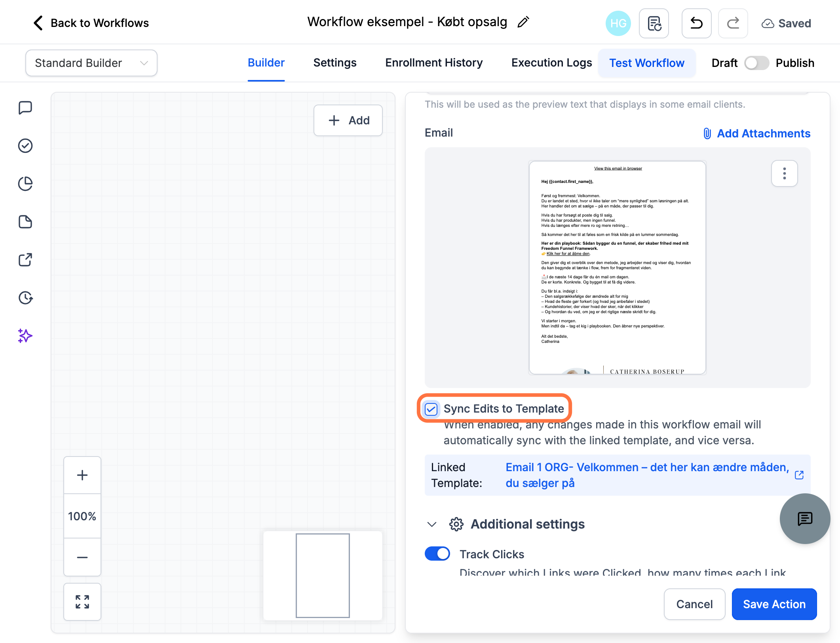Screen dimensions: 840x643
Task: Open the Settings tab
Action: (x=335, y=63)
